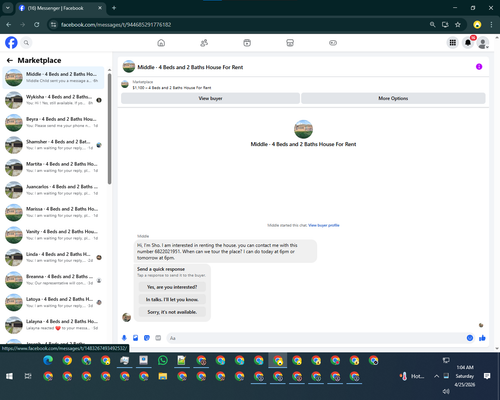Open the Vanity conversation
The height and width of the screenshot is (400, 500).
click(x=53, y=235)
